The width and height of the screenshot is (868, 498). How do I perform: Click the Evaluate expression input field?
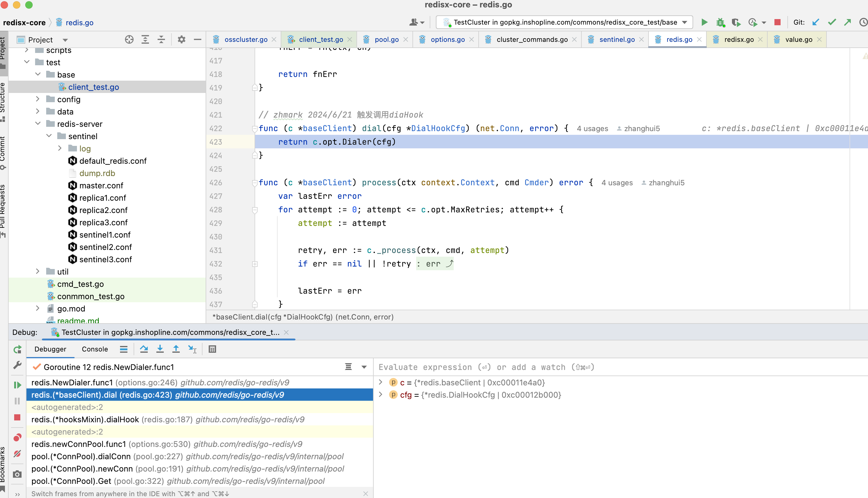click(x=621, y=367)
